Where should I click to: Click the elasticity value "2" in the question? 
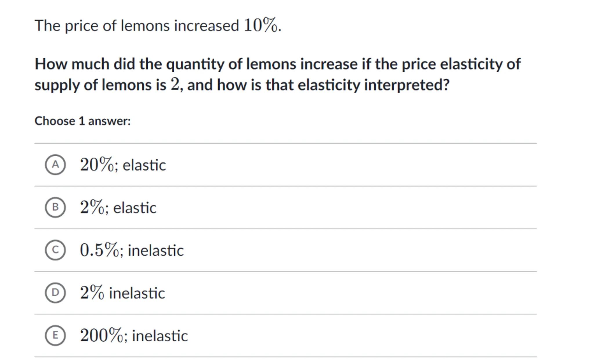(x=175, y=85)
